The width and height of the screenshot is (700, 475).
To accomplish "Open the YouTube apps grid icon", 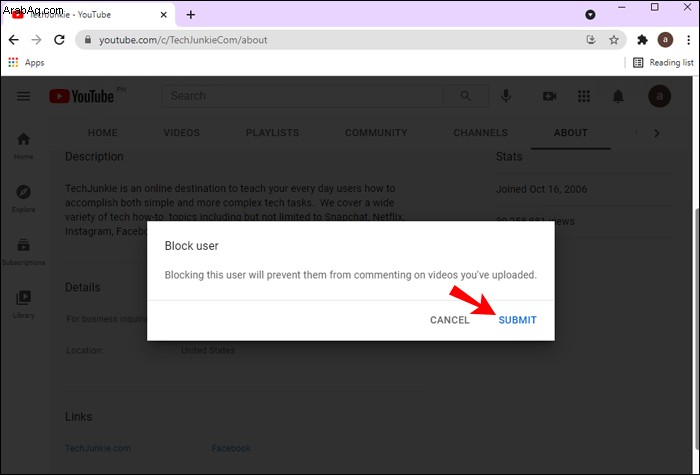I will tap(583, 96).
